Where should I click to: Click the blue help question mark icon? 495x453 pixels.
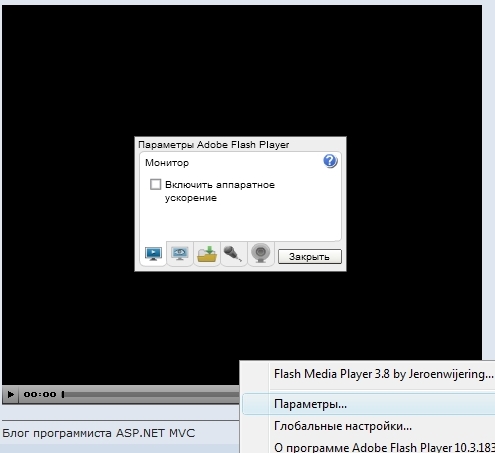(x=330, y=161)
